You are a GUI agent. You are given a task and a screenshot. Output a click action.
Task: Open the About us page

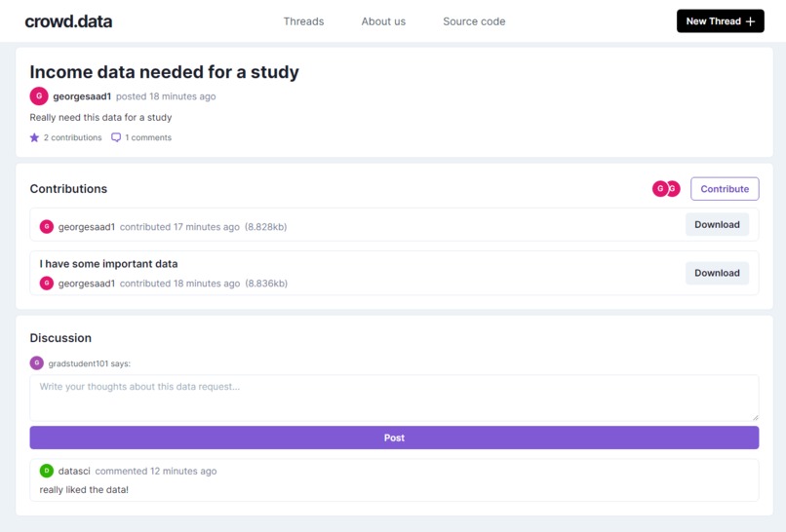[x=383, y=21]
